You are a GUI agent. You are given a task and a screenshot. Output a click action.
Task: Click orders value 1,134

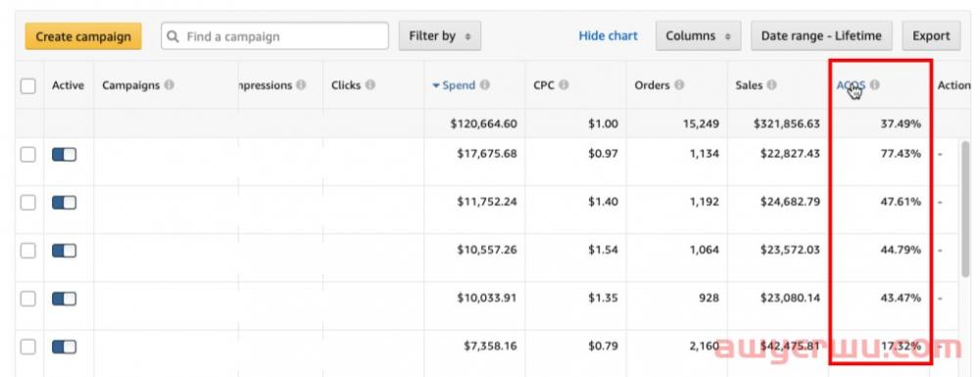pos(705,154)
